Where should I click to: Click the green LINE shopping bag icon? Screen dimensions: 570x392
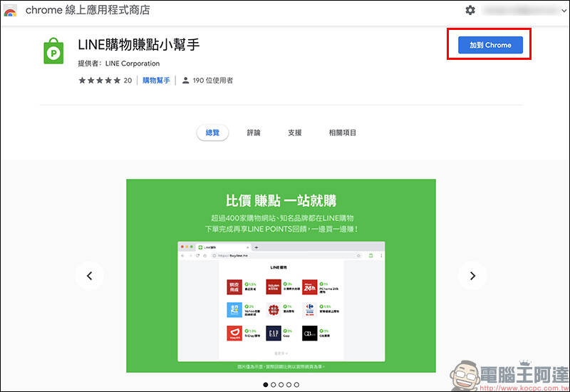(x=53, y=51)
